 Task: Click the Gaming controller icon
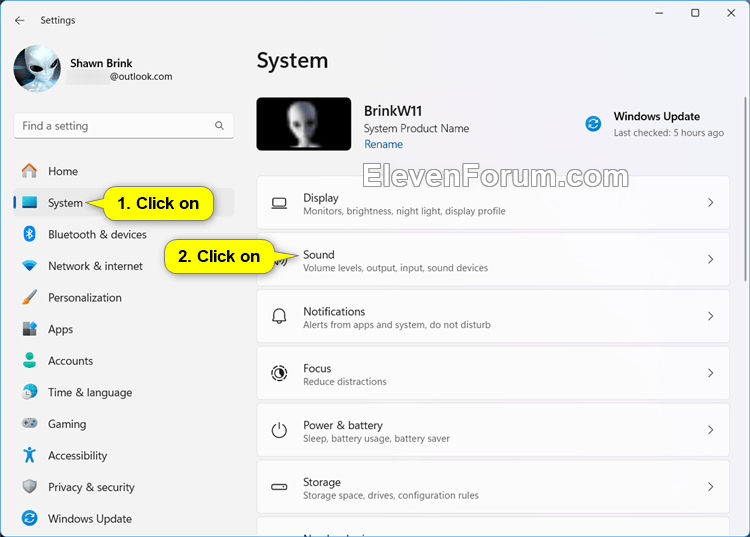coord(29,423)
